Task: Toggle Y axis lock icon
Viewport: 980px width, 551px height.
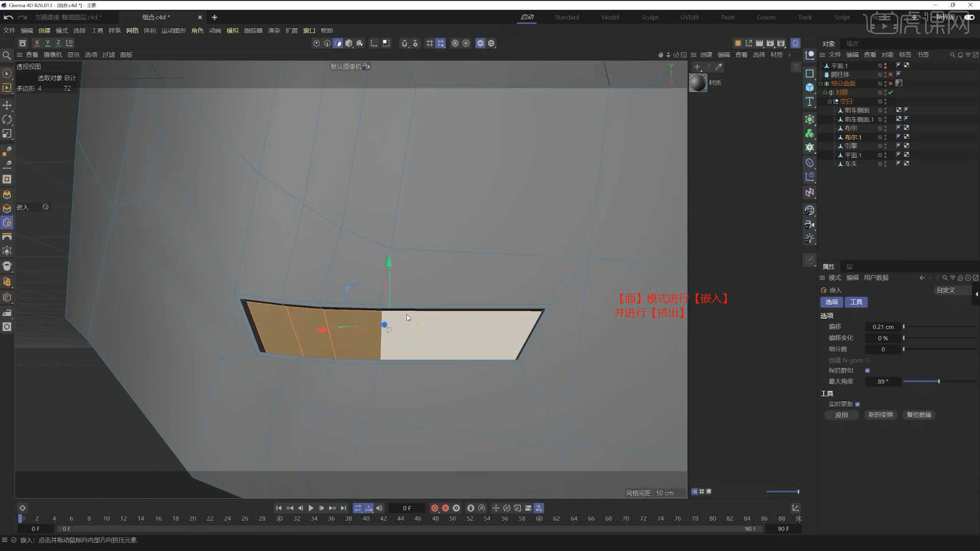Action: (x=47, y=43)
